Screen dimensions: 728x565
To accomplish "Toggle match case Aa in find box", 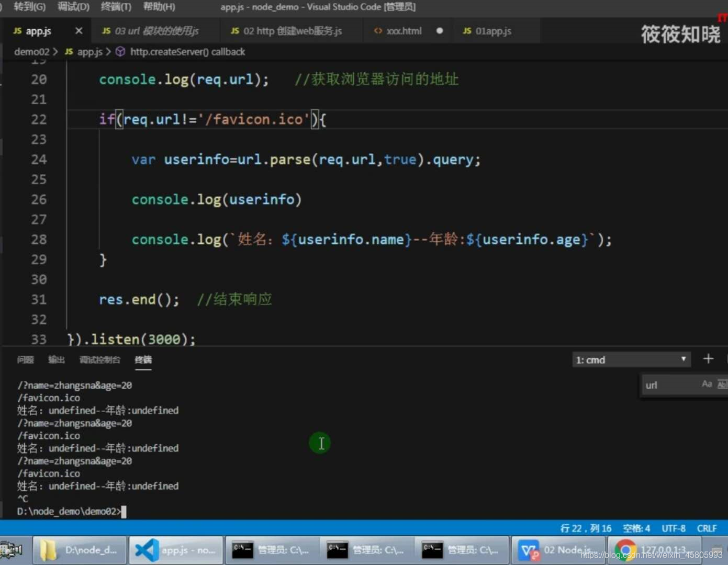I will (x=707, y=385).
